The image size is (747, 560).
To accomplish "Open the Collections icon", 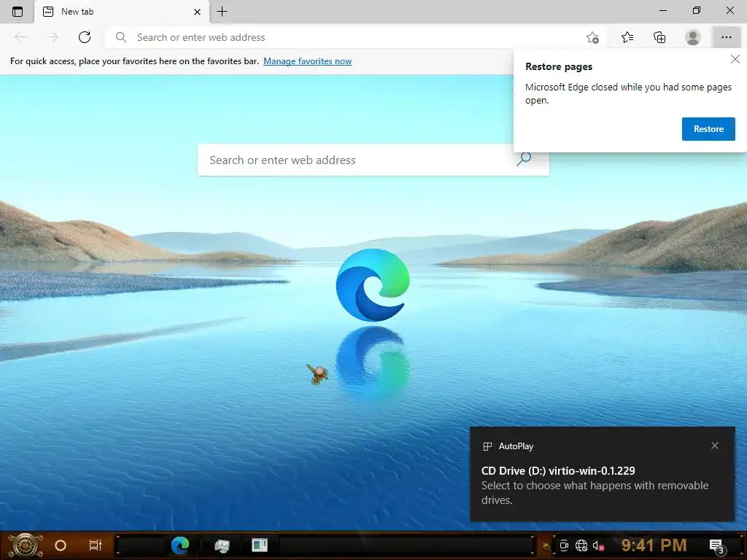I will click(x=659, y=37).
